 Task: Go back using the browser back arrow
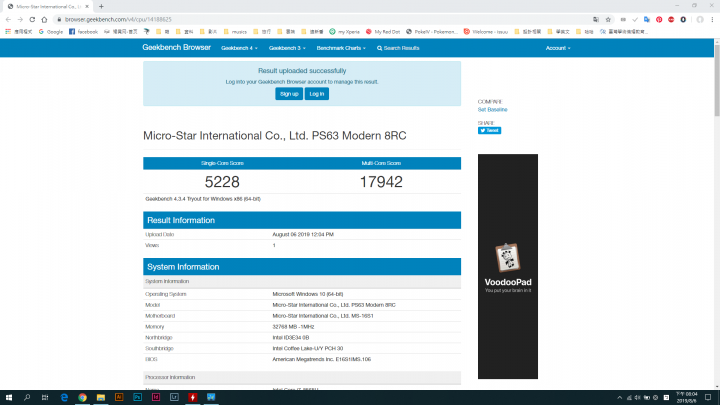pyautogui.click(x=8, y=19)
